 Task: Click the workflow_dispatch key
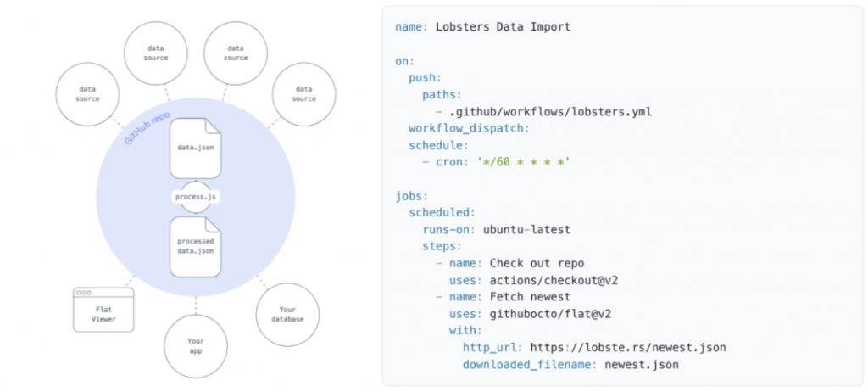point(469,128)
